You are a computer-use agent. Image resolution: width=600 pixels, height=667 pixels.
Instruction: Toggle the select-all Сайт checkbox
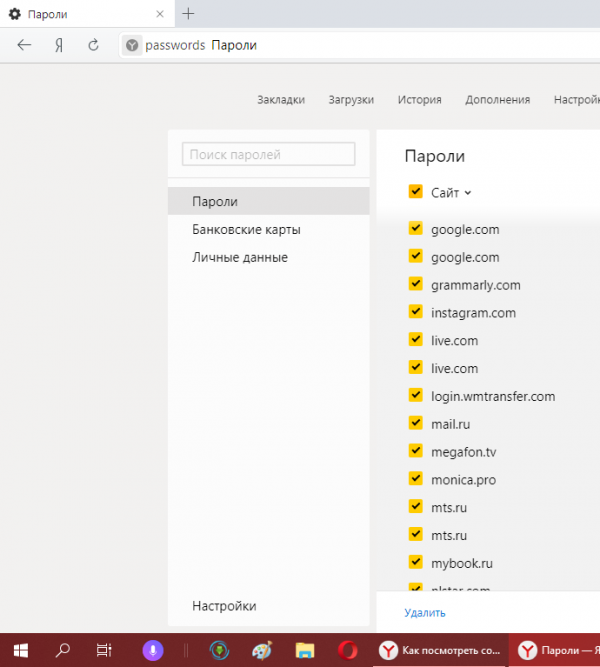(415, 191)
